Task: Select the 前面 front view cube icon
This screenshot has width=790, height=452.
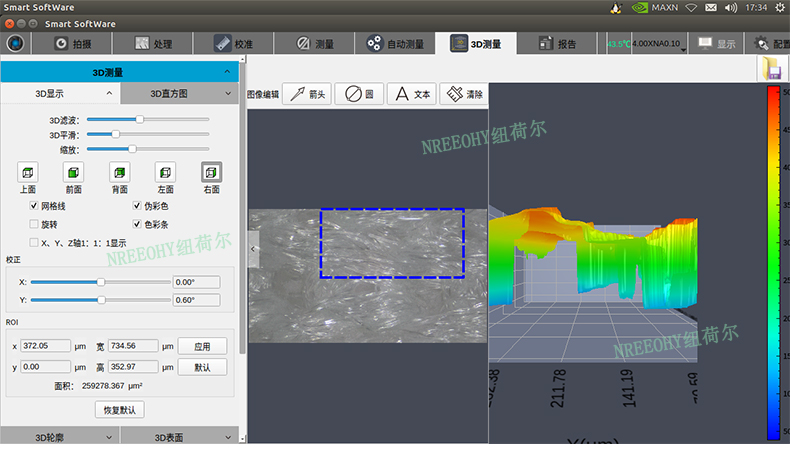Action: click(x=74, y=172)
